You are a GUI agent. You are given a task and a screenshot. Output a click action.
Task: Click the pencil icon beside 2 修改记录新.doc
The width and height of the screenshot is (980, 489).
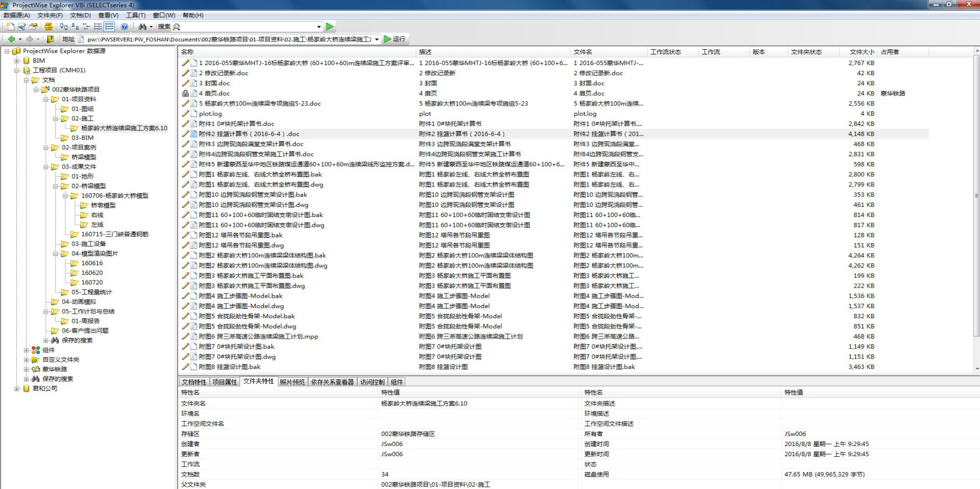[x=185, y=73]
